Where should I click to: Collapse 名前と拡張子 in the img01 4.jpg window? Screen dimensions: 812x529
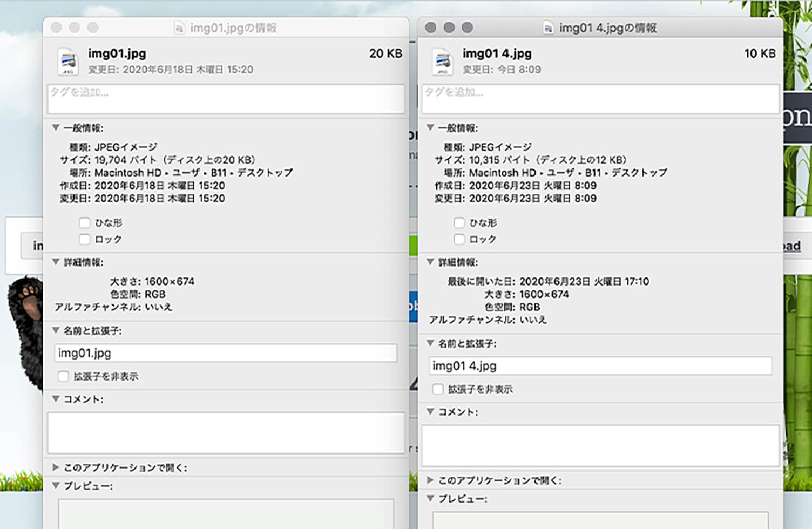click(430, 343)
